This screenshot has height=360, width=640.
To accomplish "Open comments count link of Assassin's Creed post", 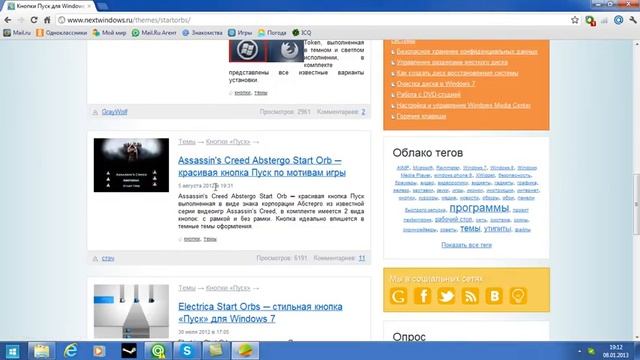I will [362, 258].
